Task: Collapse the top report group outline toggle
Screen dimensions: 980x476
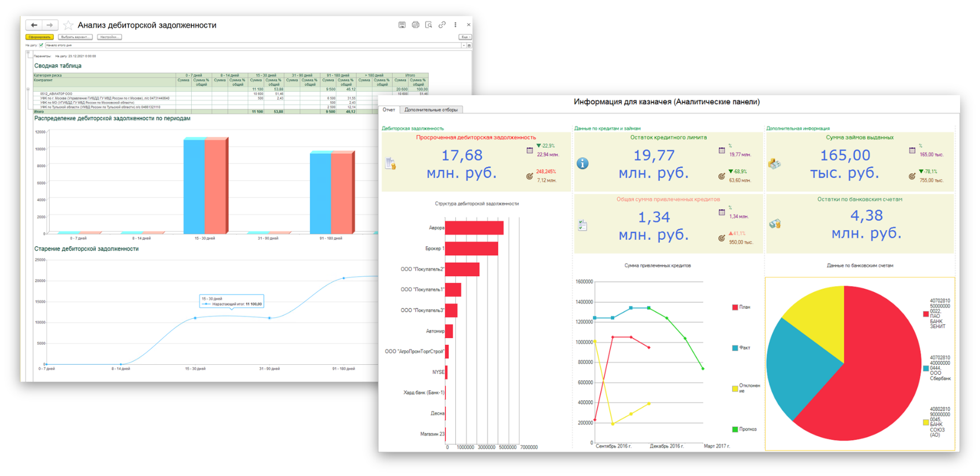Action: pos(28,53)
